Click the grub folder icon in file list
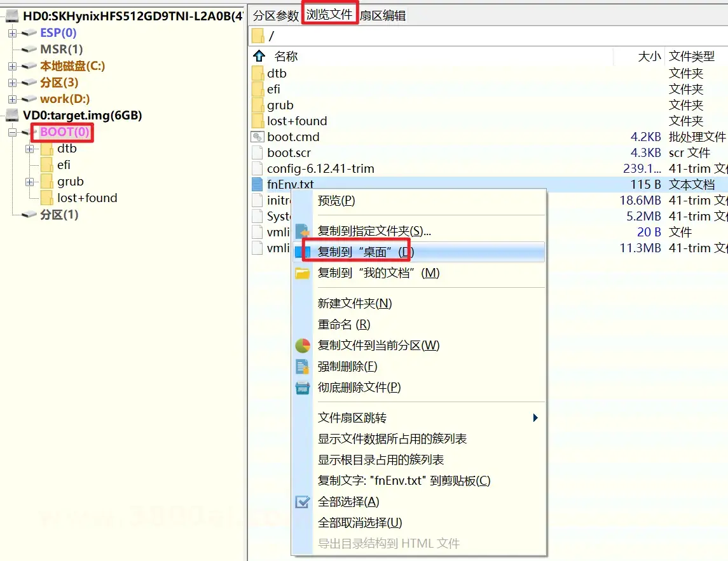The height and width of the screenshot is (561, 728). pos(258,105)
